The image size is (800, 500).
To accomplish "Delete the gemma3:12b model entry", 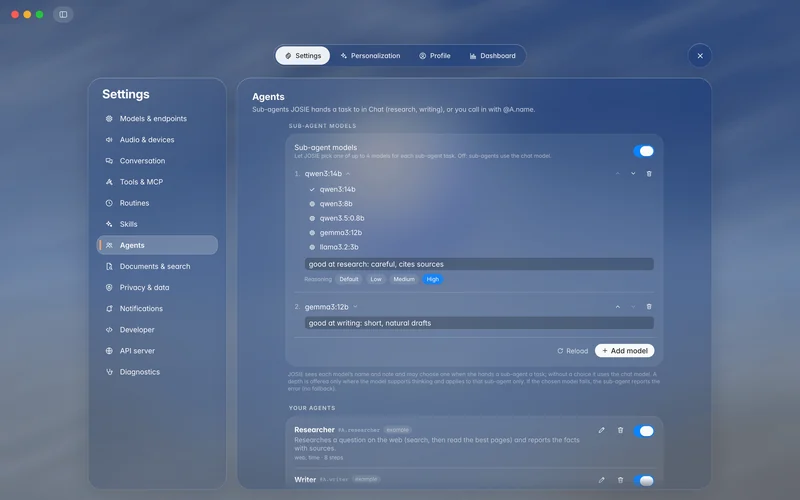I will point(649,307).
